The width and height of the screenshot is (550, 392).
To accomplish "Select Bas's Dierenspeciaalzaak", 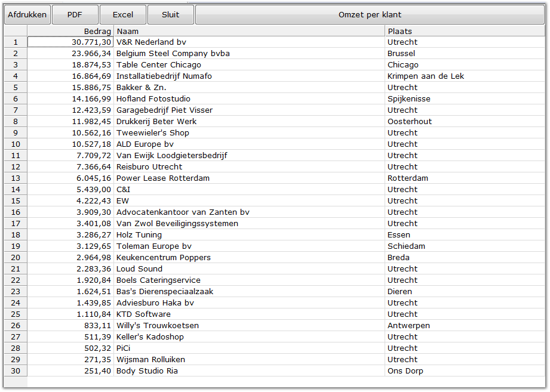I will (x=250, y=291).
